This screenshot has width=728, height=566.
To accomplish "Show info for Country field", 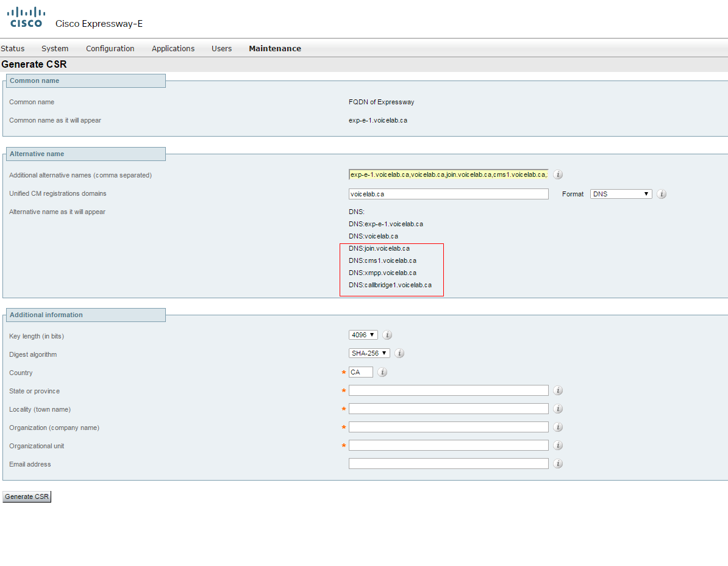I will point(382,372).
